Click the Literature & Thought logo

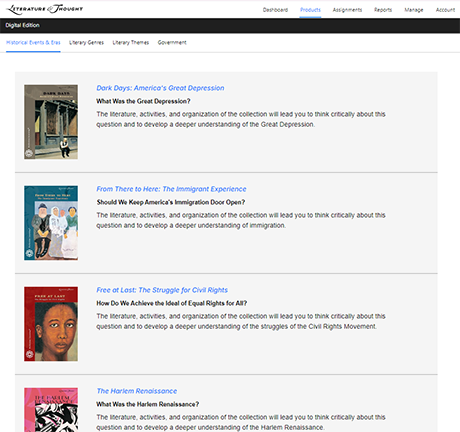45,9
